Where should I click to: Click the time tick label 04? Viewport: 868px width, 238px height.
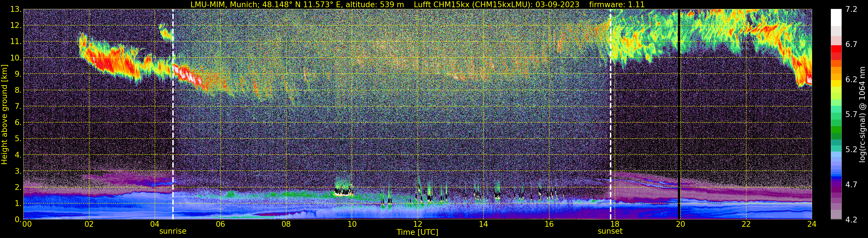155,224
